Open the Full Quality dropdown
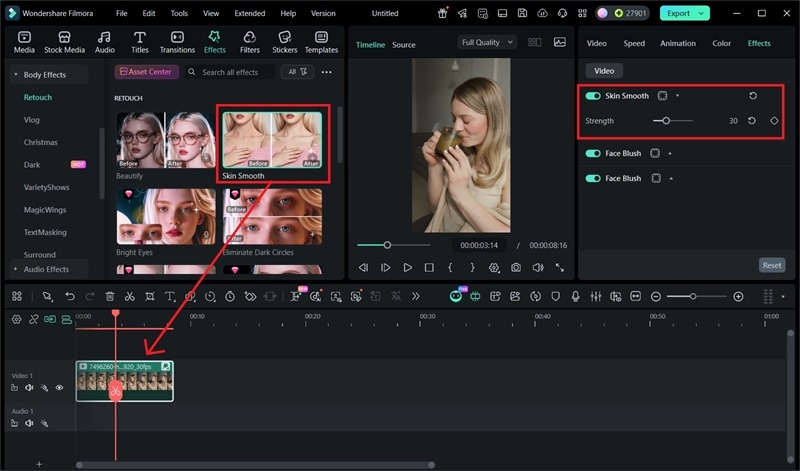800x471 pixels. click(x=488, y=43)
